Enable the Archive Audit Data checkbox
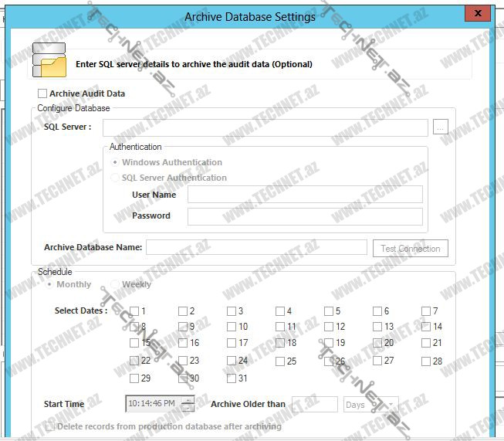 click(42, 93)
